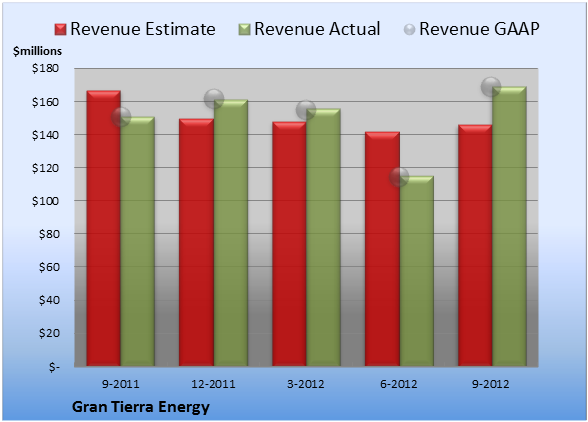The width and height of the screenshot is (588, 422).
Task: Select the 'Revenue Estimate' legend label
Action: 143,29
